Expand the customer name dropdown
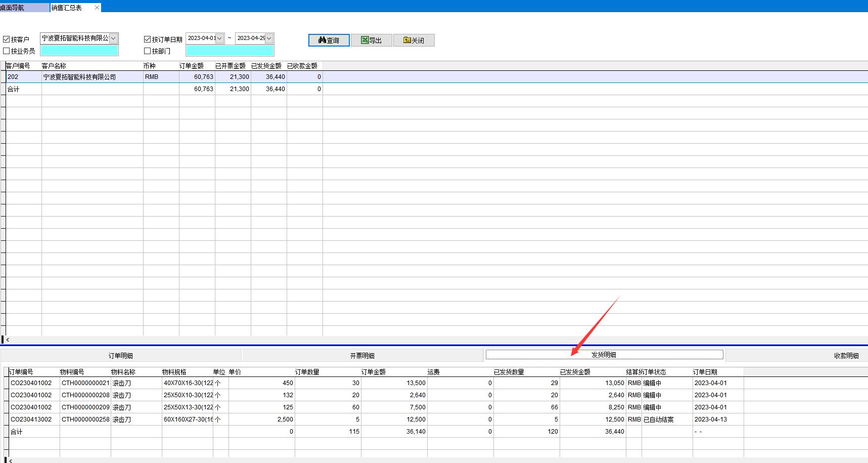 click(114, 38)
